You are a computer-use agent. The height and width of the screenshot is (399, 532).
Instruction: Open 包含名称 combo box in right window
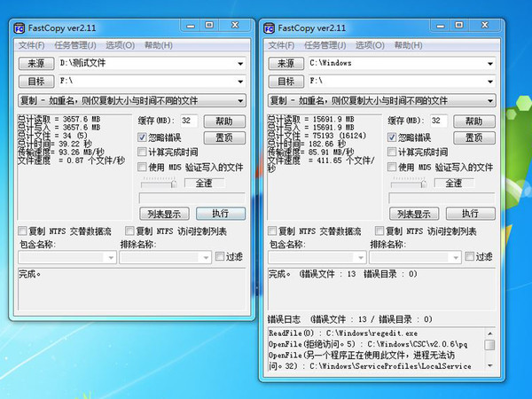pos(317,257)
